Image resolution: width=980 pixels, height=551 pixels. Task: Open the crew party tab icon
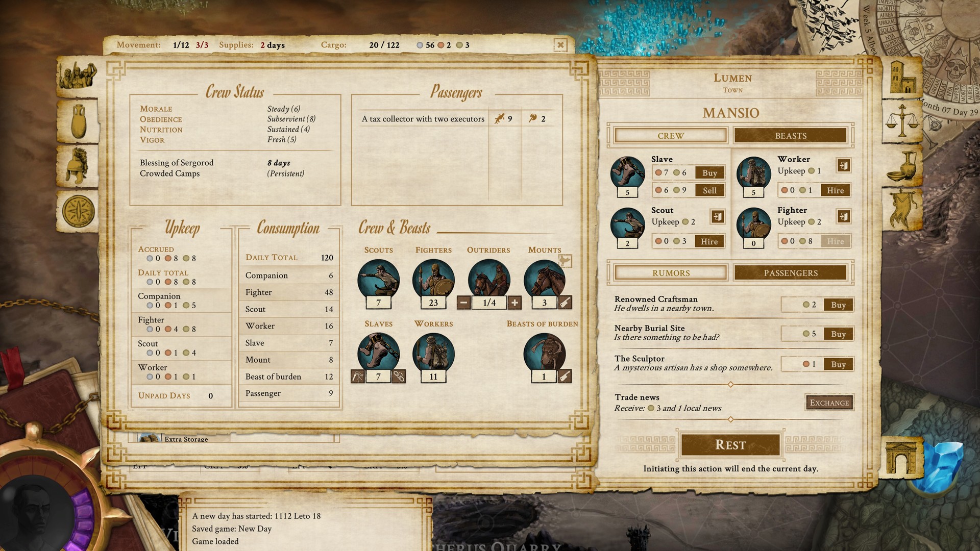tap(78, 77)
